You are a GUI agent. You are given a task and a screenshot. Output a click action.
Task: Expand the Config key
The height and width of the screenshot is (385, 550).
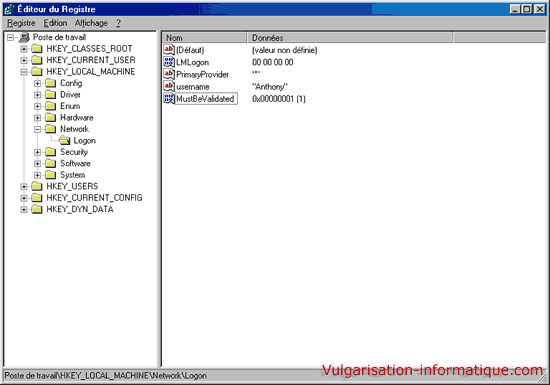[x=38, y=83]
